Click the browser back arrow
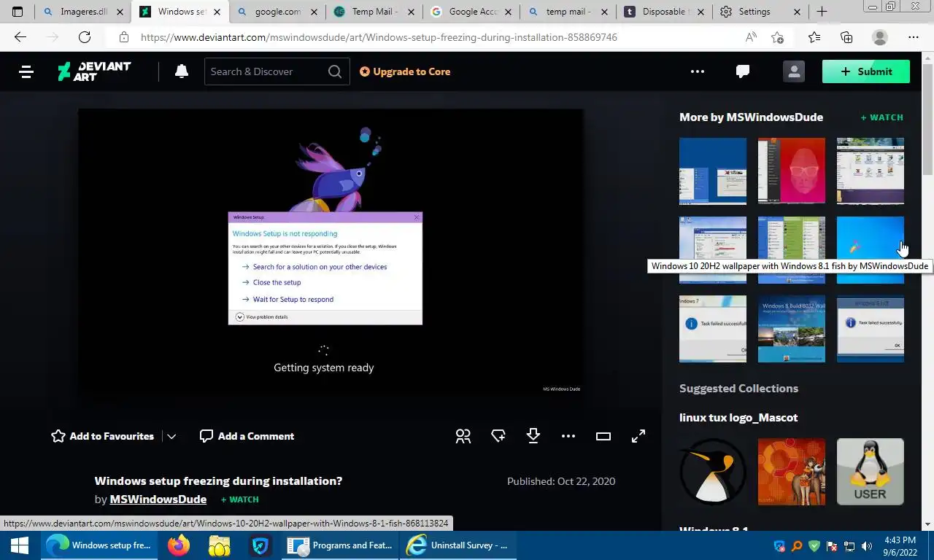Viewport: 934px width, 560px height. (x=20, y=37)
